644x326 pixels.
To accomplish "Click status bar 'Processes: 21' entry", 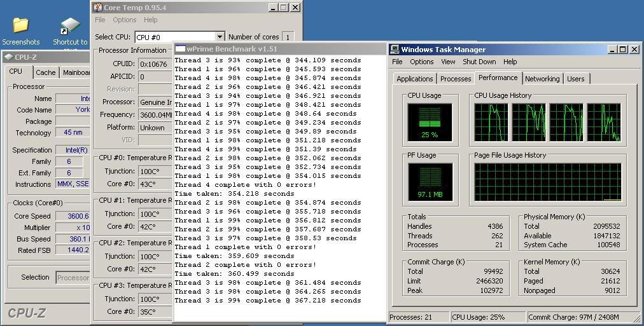I will 419,317.
